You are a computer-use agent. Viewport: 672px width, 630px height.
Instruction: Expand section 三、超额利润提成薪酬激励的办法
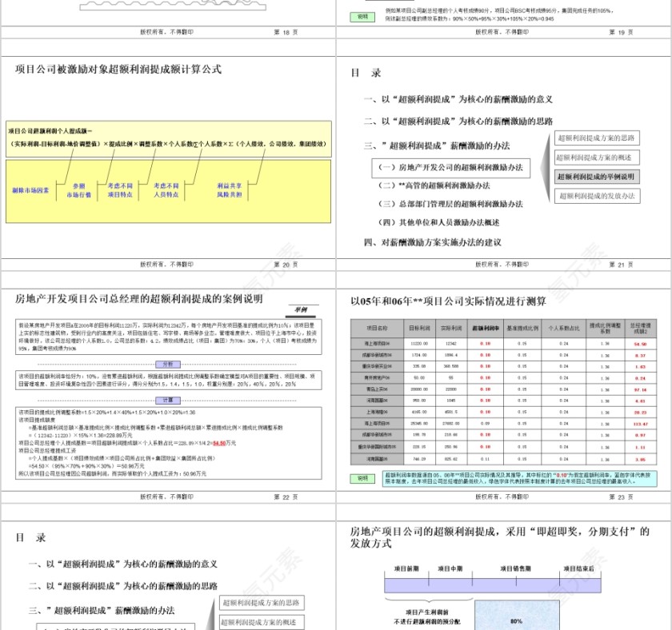[436, 144]
